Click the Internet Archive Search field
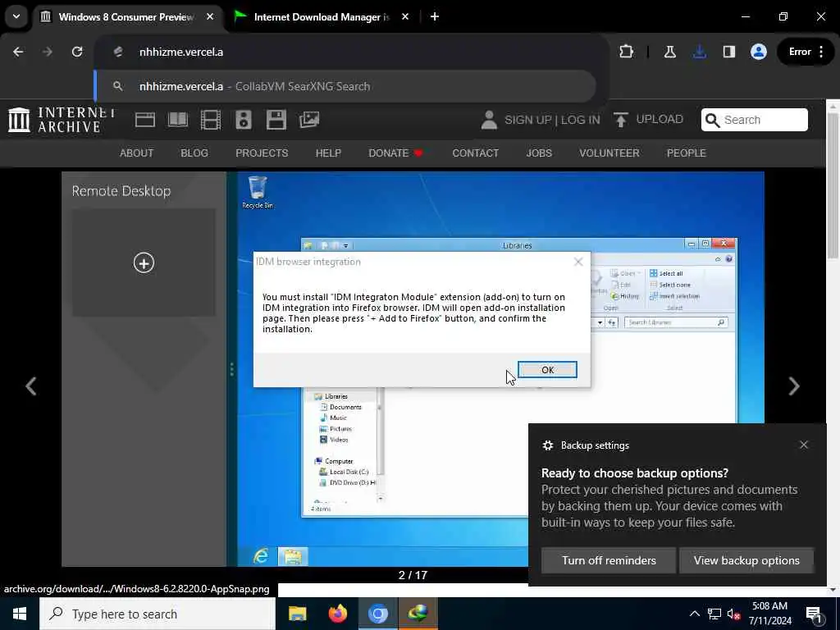The image size is (840, 630). point(755,120)
